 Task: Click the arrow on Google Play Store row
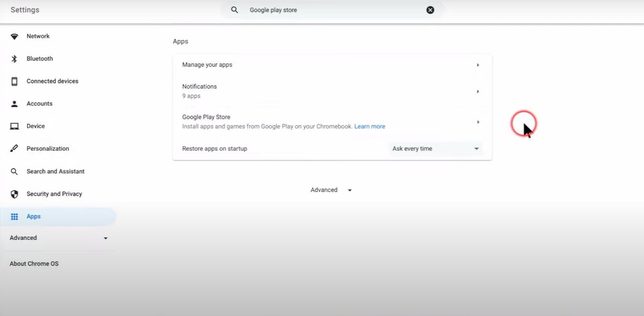point(478,122)
